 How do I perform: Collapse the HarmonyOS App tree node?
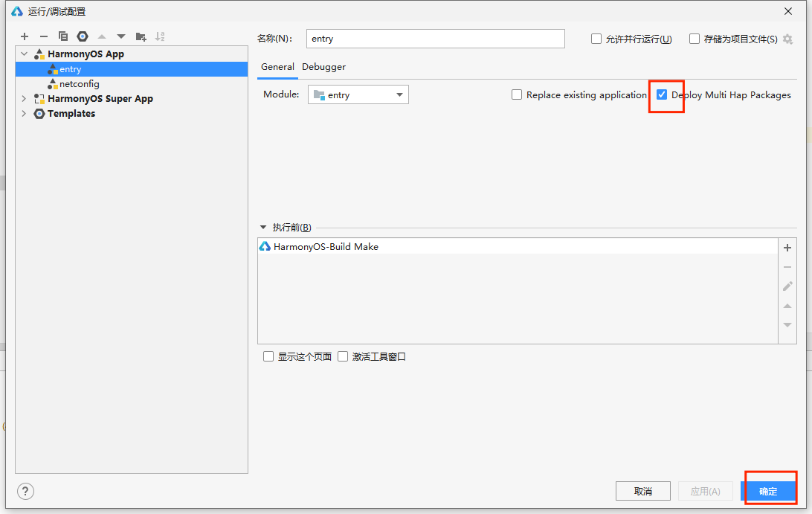24,54
